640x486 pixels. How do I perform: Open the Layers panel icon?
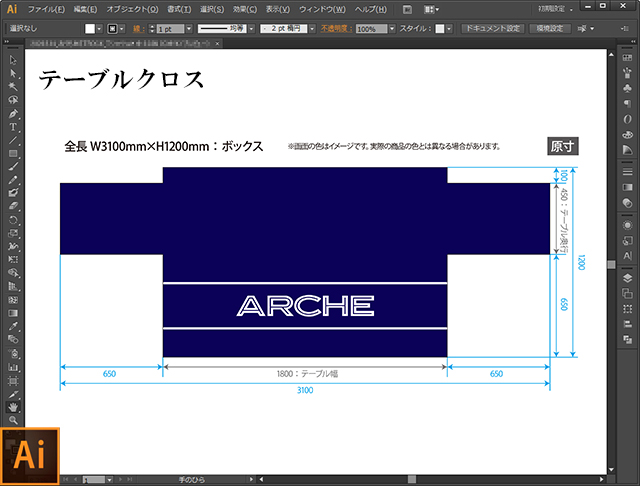click(627, 278)
